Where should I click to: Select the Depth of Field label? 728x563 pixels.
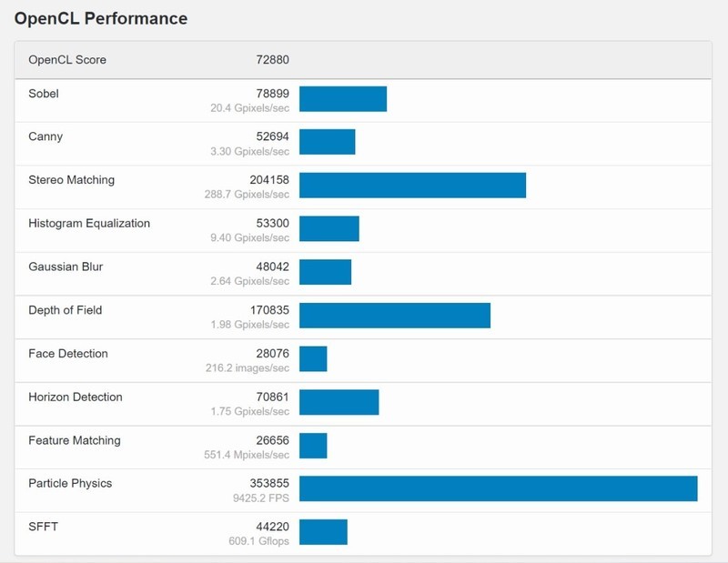coord(65,310)
